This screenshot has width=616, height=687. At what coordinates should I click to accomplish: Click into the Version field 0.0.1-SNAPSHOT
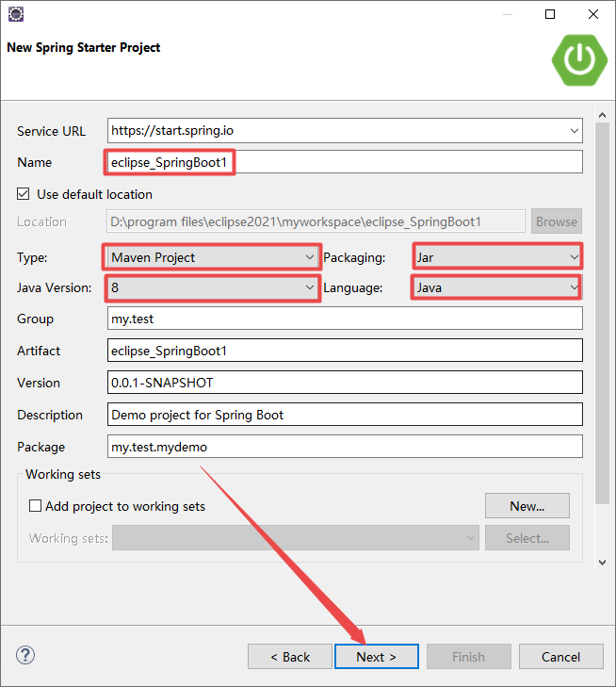click(345, 383)
